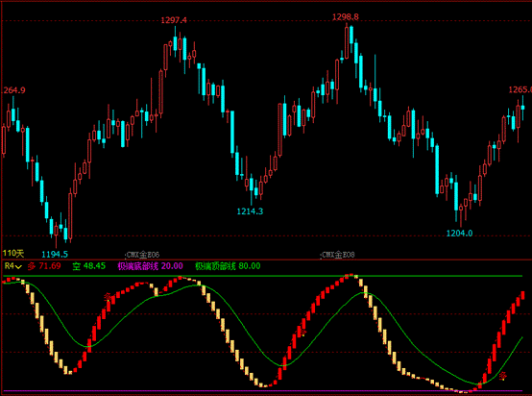Click the CMX金E06 contract marker

pyautogui.click(x=142, y=255)
